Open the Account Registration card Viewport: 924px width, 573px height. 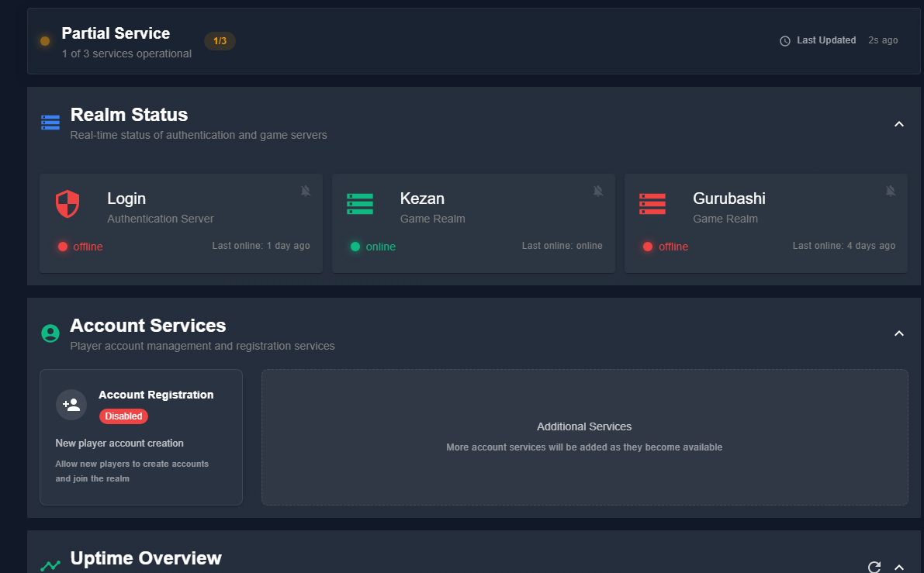(141, 437)
